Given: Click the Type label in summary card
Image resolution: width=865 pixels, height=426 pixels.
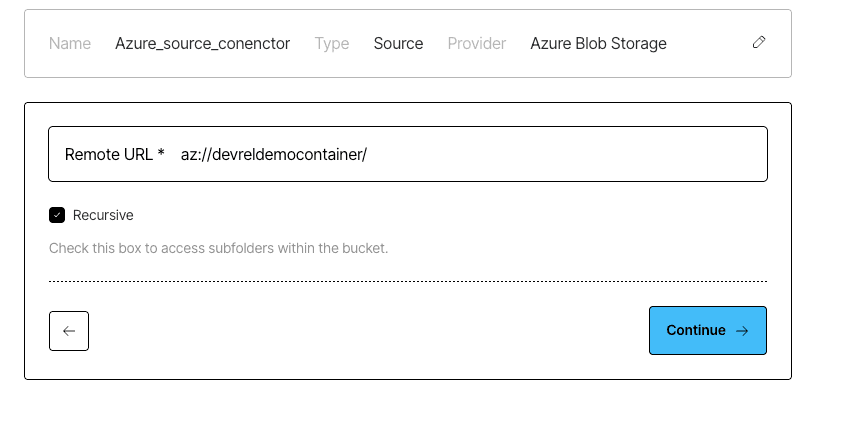Looking at the screenshot, I should [x=332, y=44].
